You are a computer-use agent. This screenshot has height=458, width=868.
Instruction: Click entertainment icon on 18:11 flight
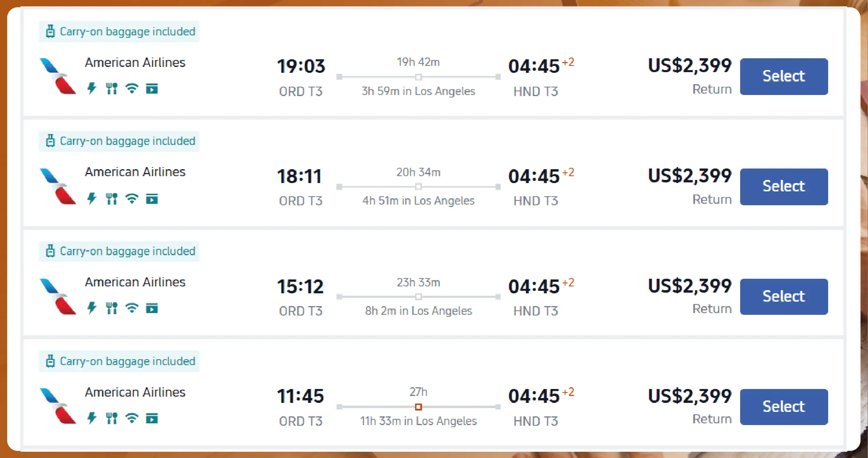(x=152, y=199)
